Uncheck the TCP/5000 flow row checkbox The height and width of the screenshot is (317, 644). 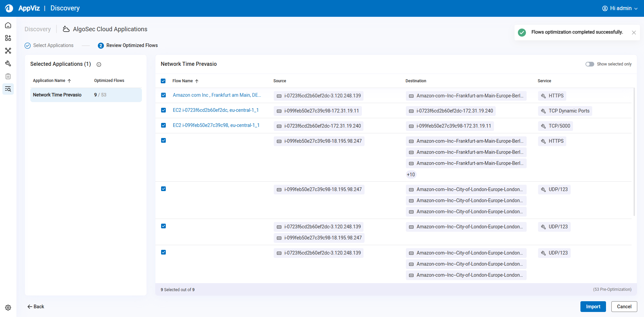[163, 125]
